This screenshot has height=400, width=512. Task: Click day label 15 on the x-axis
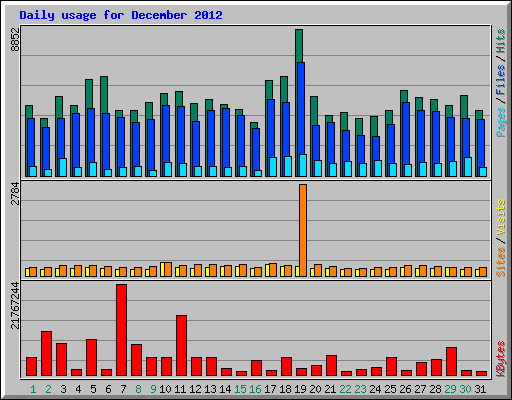[240, 389]
